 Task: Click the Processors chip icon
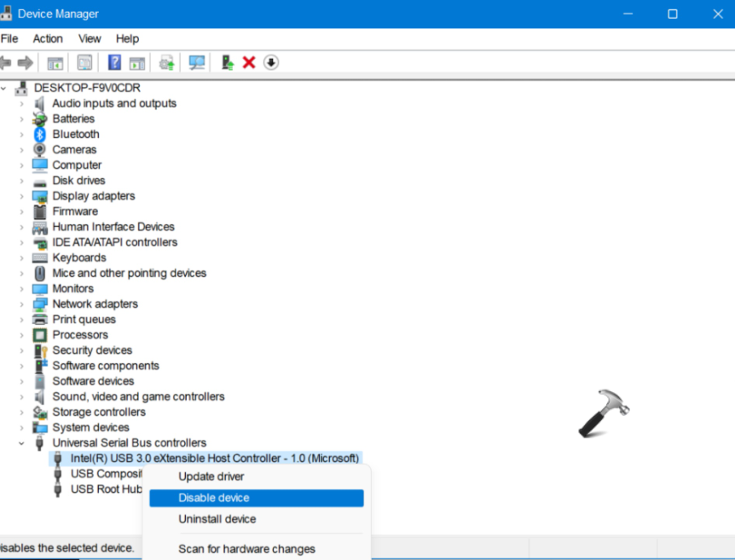(40, 335)
